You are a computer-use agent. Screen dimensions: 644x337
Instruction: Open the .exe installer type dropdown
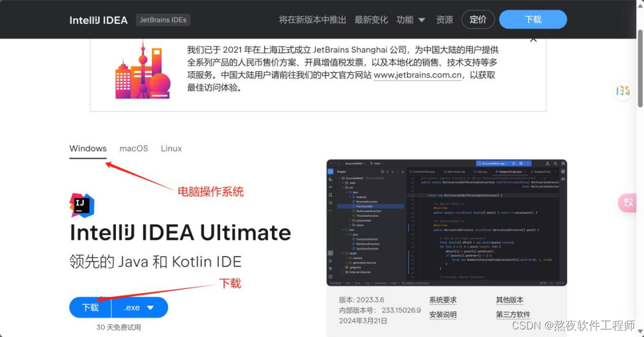pos(140,307)
